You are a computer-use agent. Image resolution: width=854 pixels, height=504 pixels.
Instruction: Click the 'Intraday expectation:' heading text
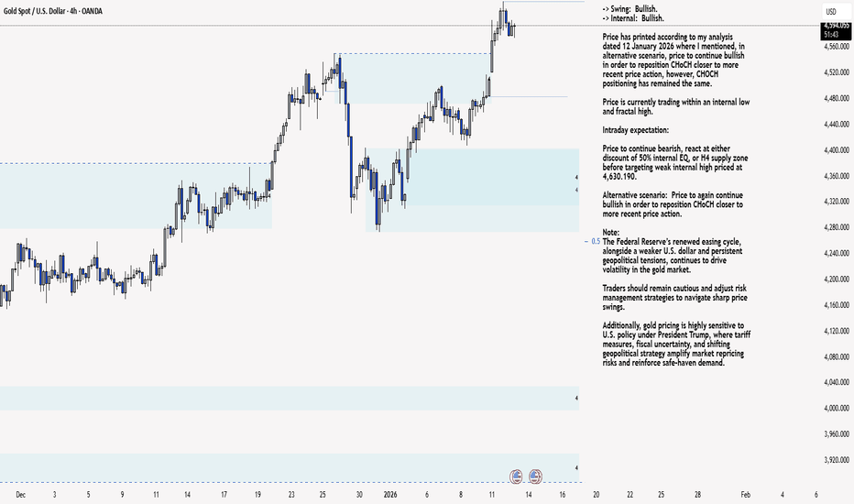[636, 130]
